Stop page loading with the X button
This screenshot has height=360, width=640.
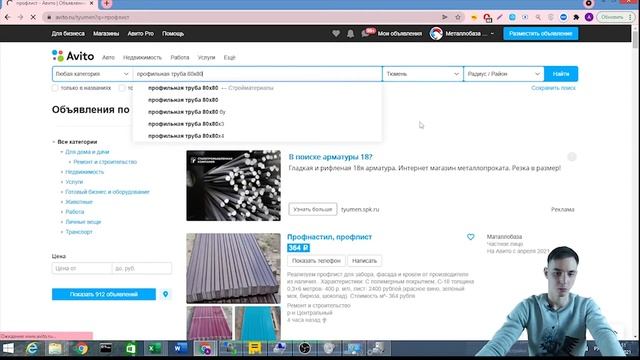pyautogui.click(x=33, y=17)
